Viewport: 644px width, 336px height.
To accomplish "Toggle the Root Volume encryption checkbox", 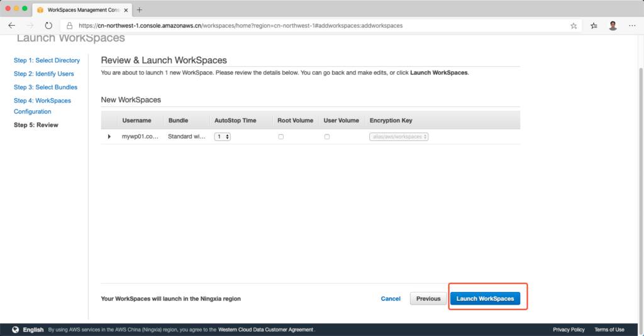I will coord(280,137).
